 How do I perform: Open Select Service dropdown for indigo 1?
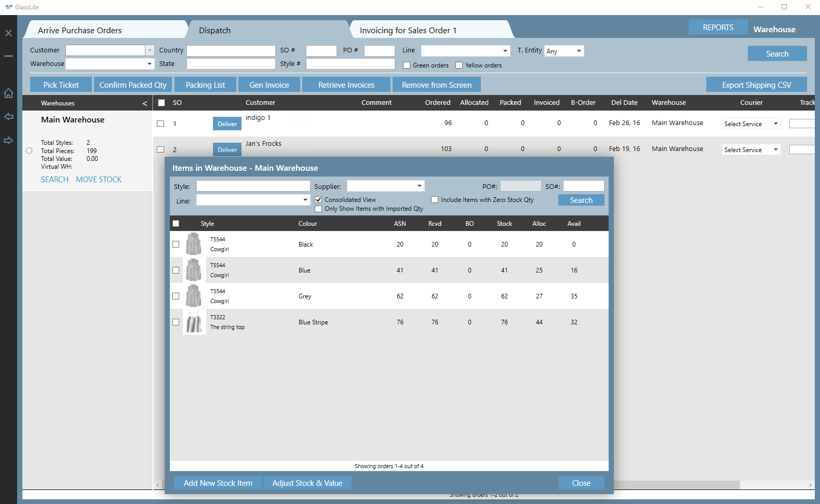pyautogui.click(x=751, y=124)
